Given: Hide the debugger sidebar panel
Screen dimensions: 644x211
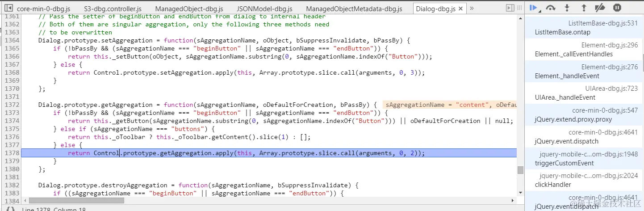Looking at the screenshot, I should pos(510,8).
